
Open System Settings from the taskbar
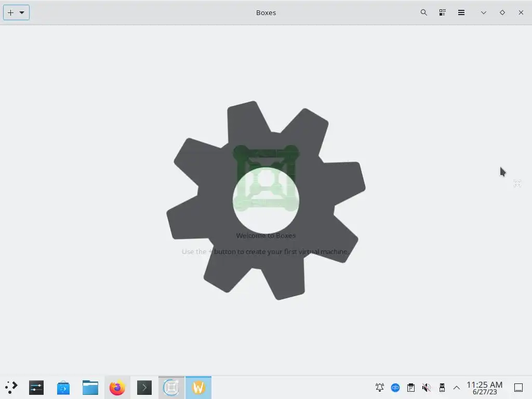(36, 388)
